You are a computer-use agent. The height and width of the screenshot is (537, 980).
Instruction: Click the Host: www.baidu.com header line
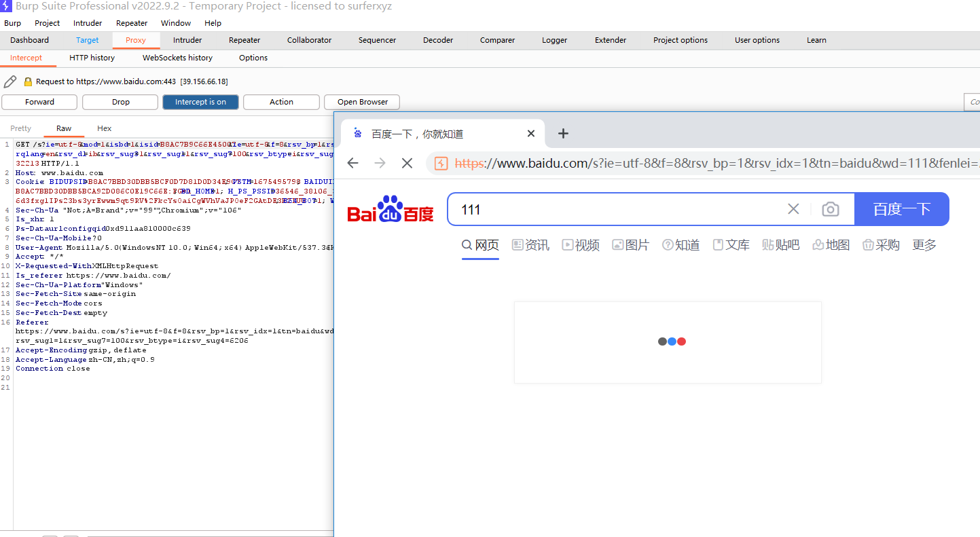(x=60, y=173)
